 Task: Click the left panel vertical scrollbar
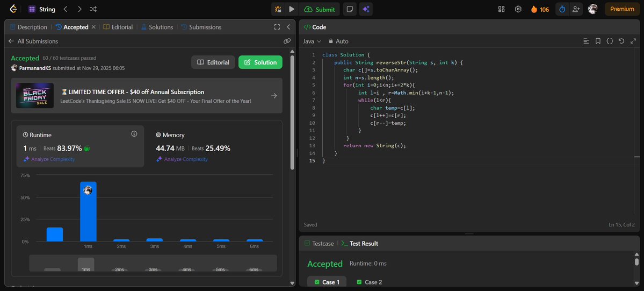click(292, 111)
